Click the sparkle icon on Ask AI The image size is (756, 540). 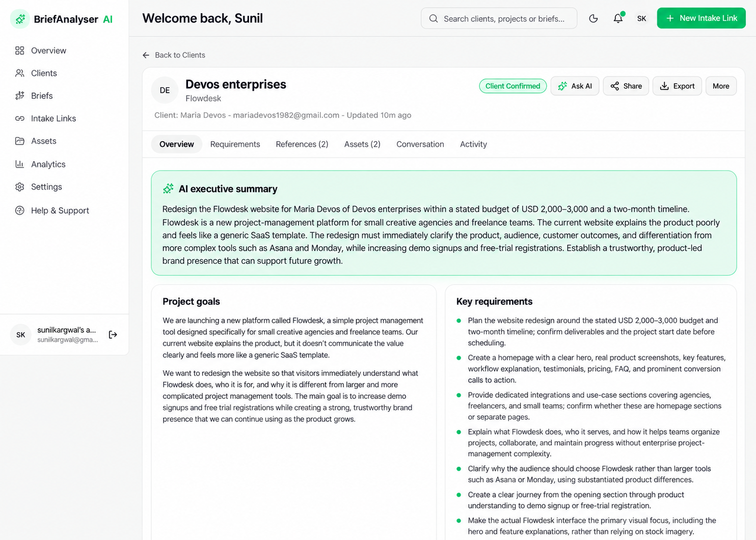click(562, 86)
